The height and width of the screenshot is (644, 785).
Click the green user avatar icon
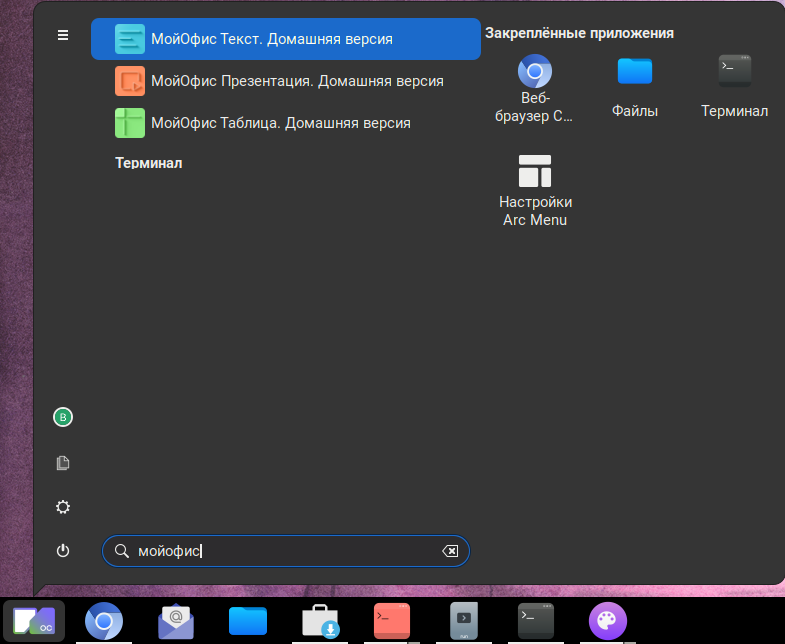coord(63,417)
